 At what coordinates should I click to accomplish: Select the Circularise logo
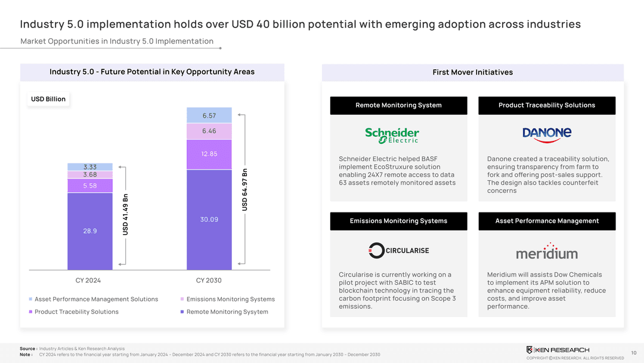[398, 250]
